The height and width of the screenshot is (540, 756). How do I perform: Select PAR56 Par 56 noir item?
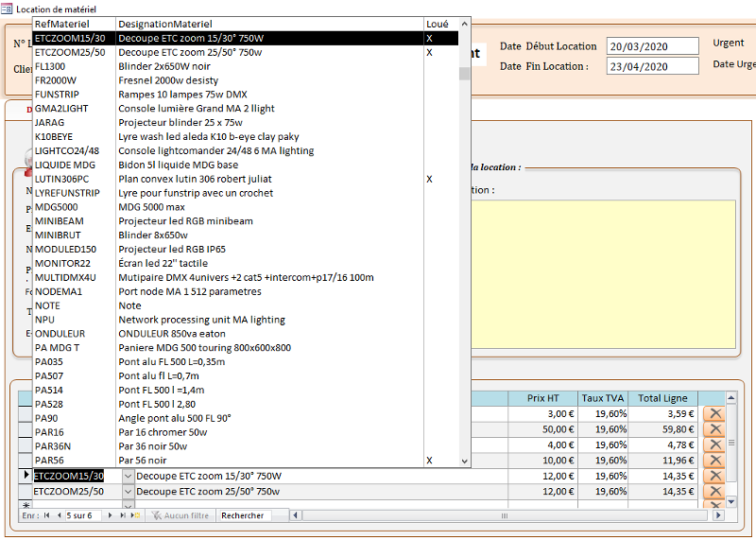(246, 460)
